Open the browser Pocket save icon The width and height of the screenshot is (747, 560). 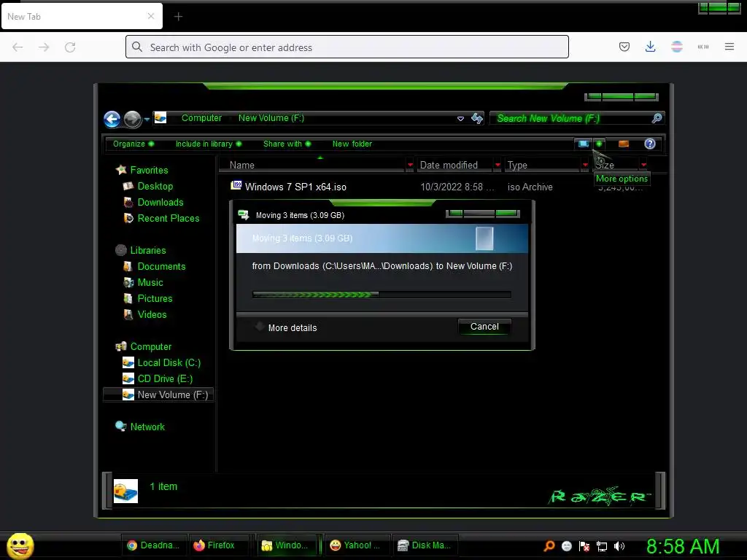point(624,47)
